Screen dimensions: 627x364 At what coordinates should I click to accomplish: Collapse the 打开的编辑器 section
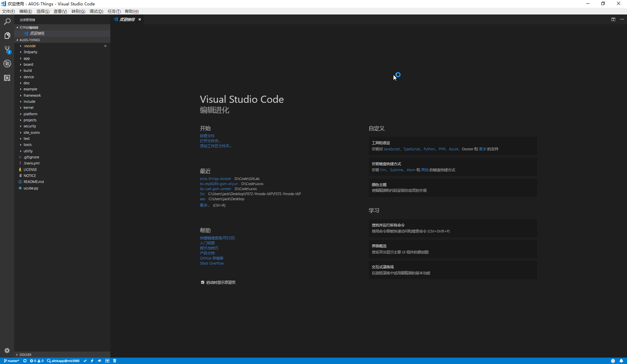[x=62, y=27]
